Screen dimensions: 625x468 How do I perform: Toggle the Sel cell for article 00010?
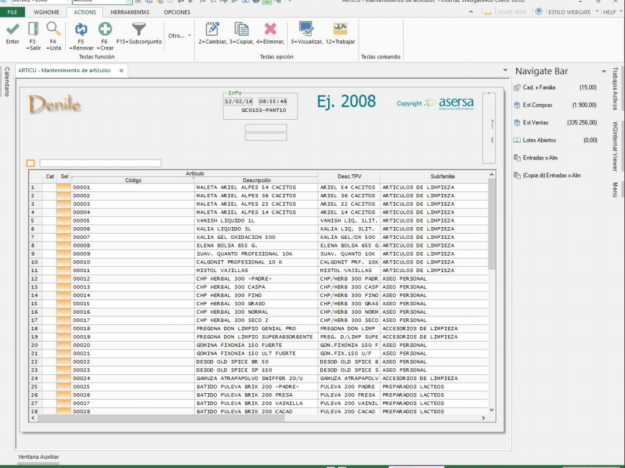point(64,261)
